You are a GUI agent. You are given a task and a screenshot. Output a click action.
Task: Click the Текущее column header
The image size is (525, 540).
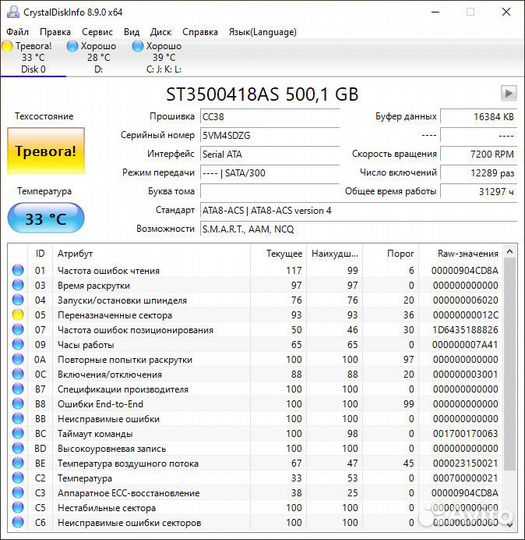coord(278,254)
